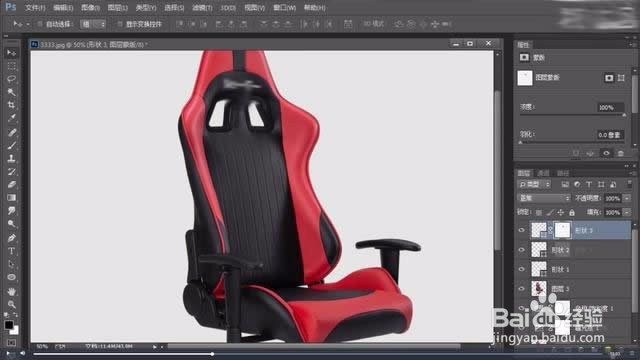The image size is (640, 360).
Task: Click the text layer filter icon
Action: click(589, 184)
